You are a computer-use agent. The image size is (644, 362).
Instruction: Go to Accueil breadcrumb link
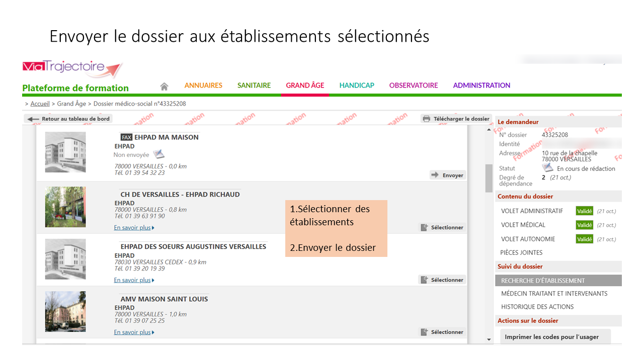coord(40,104)
